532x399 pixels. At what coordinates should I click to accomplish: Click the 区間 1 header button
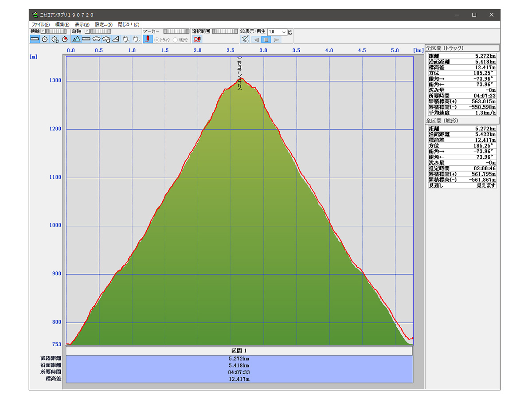(239, 351)
